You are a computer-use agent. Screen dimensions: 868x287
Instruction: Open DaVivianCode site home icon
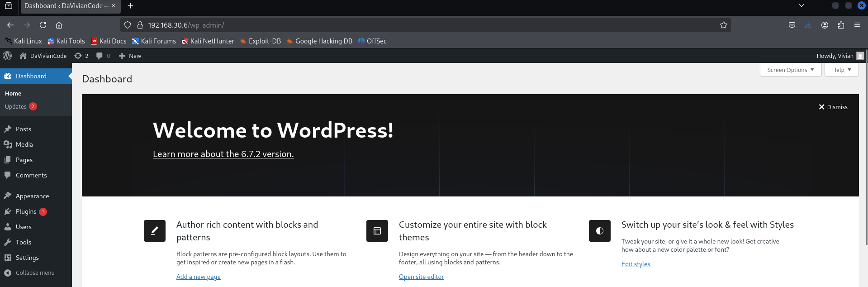pos(23,56)
